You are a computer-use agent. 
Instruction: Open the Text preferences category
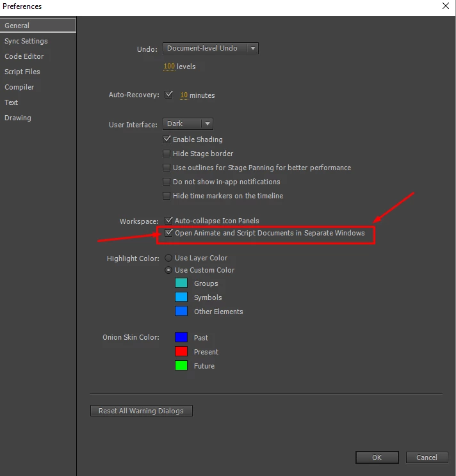[12, 102]
